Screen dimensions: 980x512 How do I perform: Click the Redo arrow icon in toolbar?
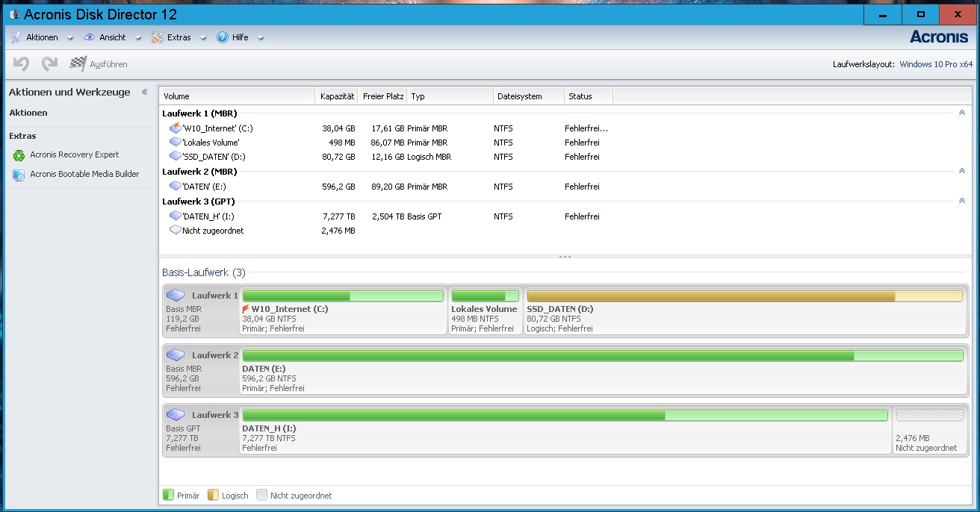[49, 64]
